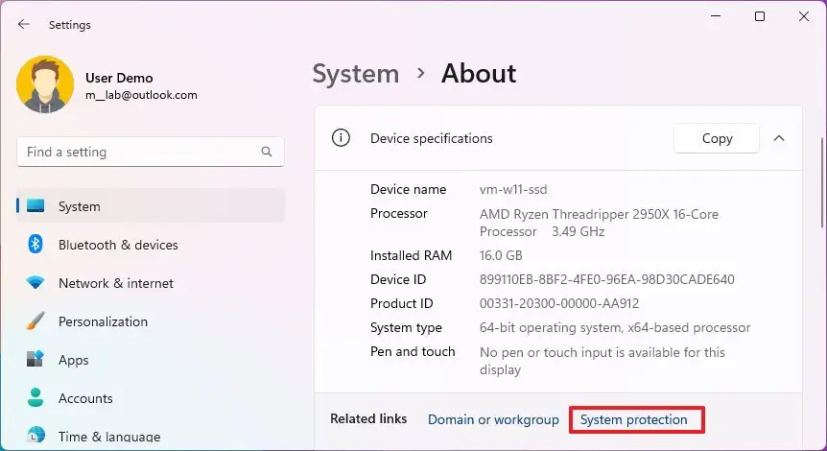Image resolution: width=827 pixels, height=451 pixels.
Task: Click the Device specifications info icon
Action: tap(341, 138)
